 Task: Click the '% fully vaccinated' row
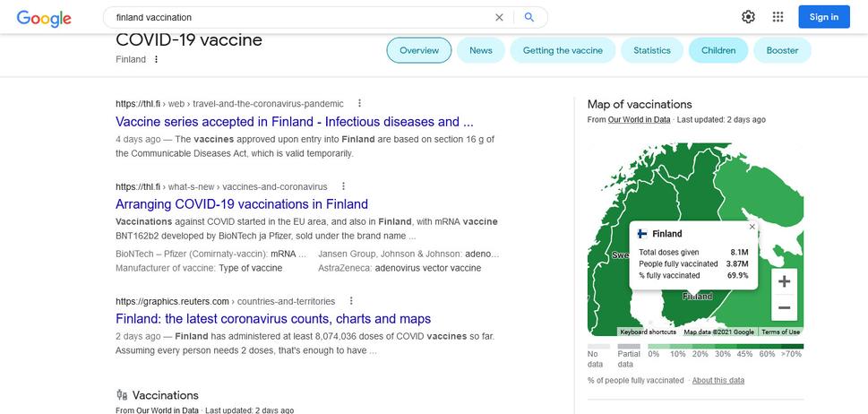click(693, 275)
